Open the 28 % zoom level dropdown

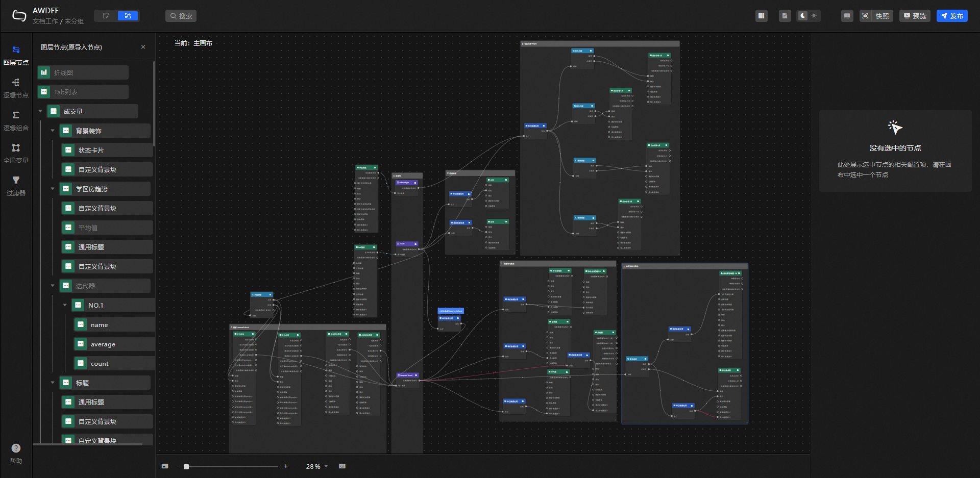click(317, 466)
